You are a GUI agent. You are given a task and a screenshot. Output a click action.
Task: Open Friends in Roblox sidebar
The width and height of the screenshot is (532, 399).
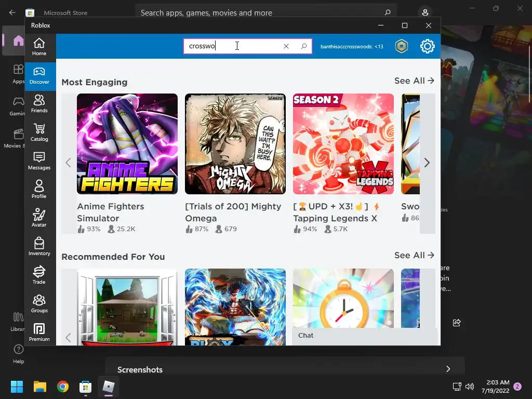(x=39, y=104)
